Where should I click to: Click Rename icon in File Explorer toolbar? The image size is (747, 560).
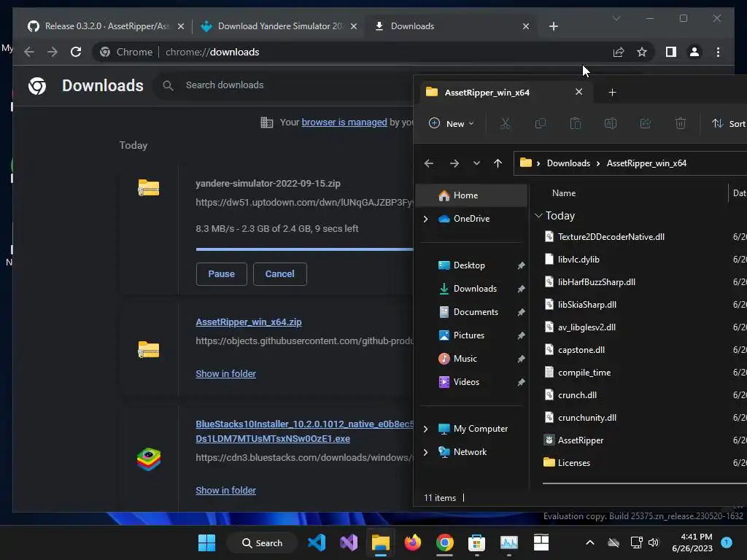click(611, 124)
